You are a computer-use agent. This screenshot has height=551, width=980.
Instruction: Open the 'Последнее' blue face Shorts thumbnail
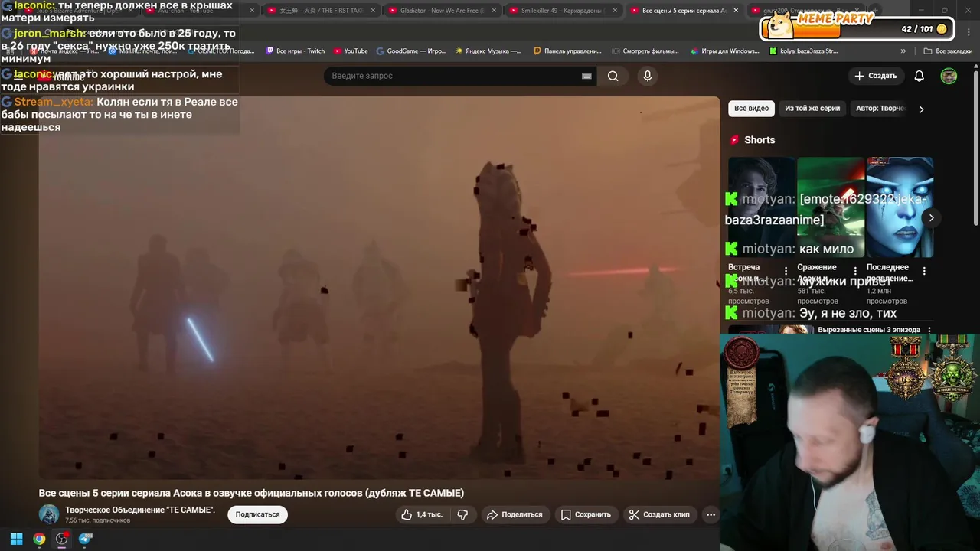tap(900, 207)
